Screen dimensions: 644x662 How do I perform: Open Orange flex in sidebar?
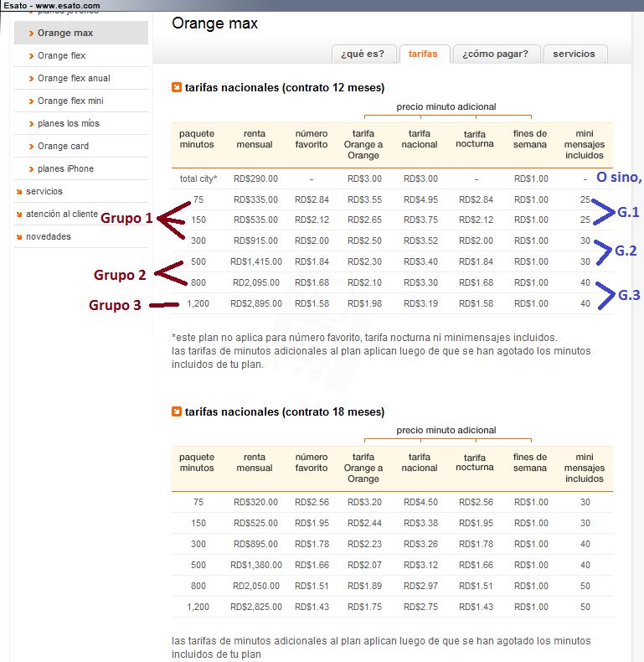click(61, 56)
